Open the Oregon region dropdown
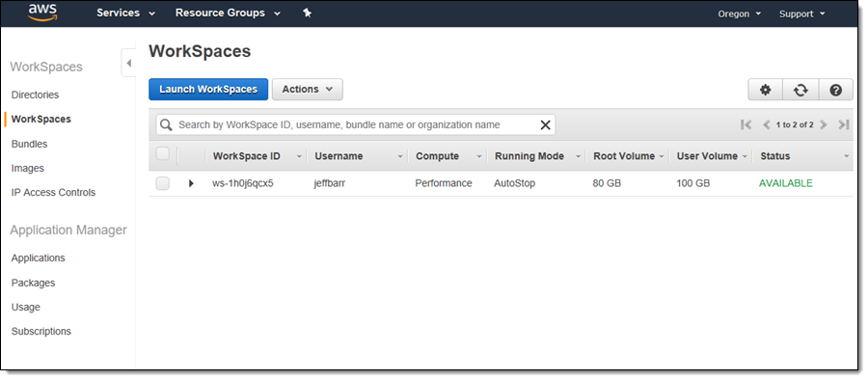 (740, 14)
